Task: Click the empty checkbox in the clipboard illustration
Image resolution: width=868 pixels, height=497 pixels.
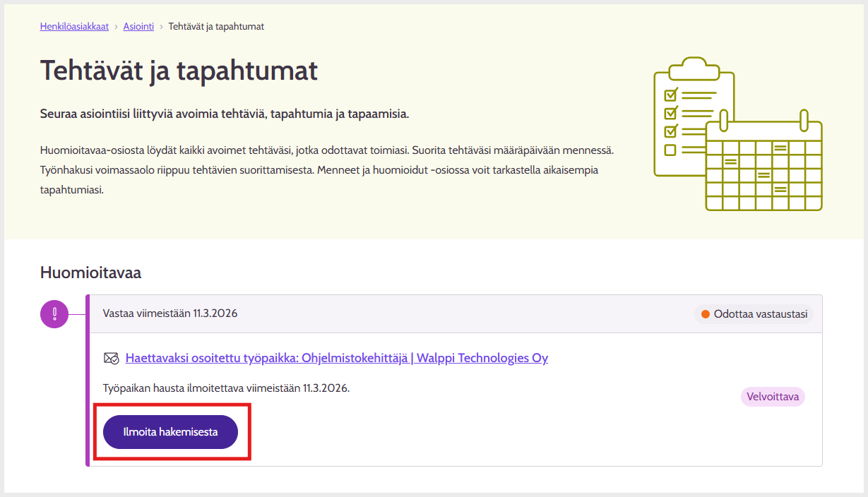Action: pos(670,150)
